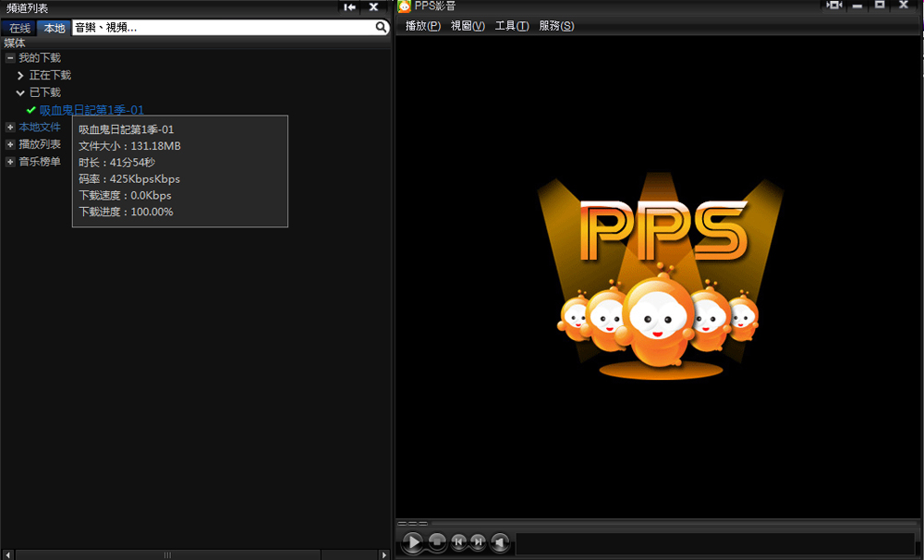Image resolution: width=924 pixels, height=560 pixels.
Task: Click the PPS影音 app logo icon
Action: tap(405, 6)
